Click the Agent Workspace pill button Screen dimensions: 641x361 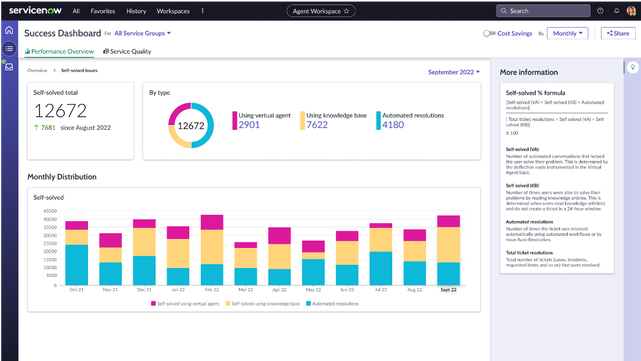321,11
